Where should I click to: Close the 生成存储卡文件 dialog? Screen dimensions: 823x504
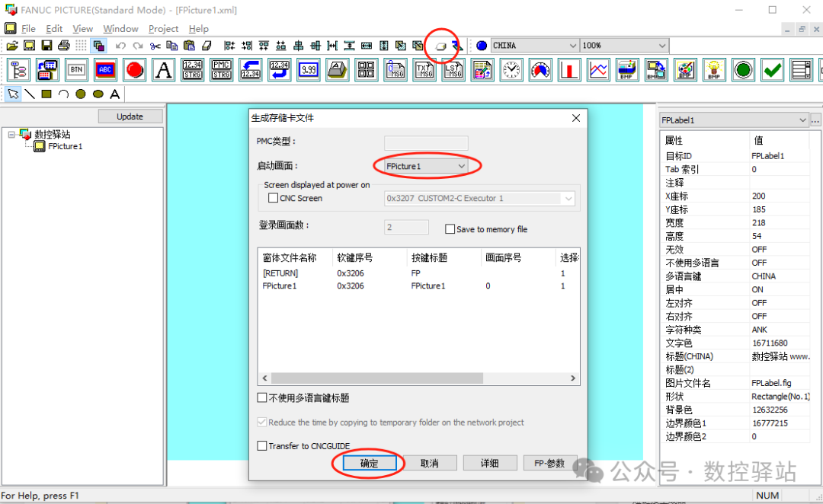576,118
